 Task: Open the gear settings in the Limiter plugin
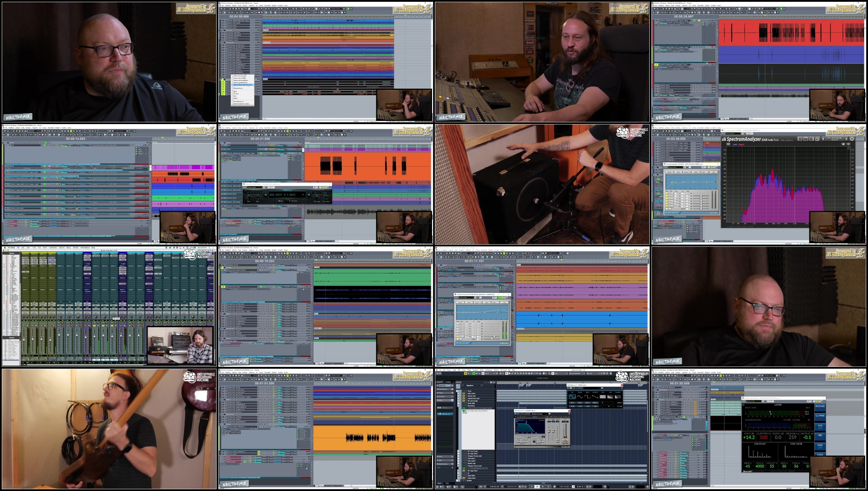[x=743, y=405]
